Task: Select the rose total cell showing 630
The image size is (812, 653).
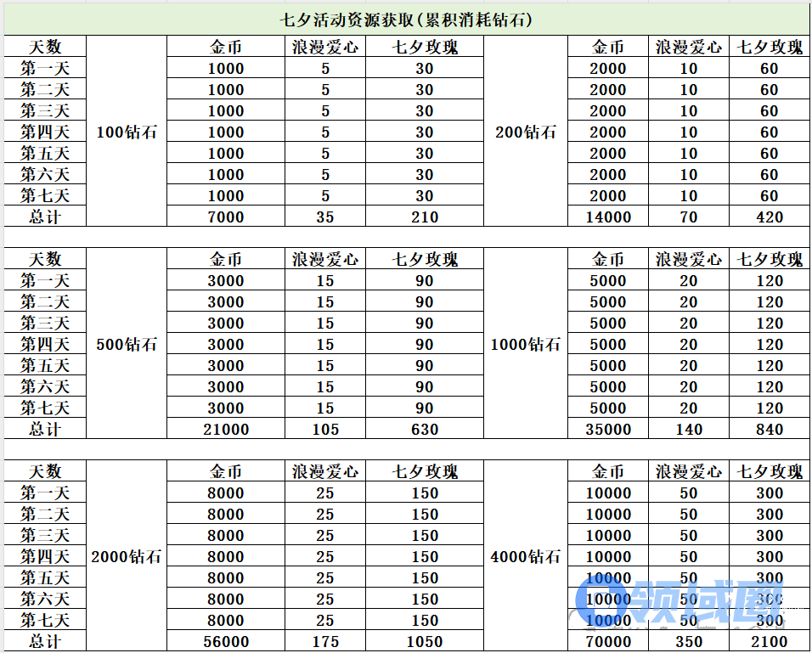Action: tap(425, 429)
